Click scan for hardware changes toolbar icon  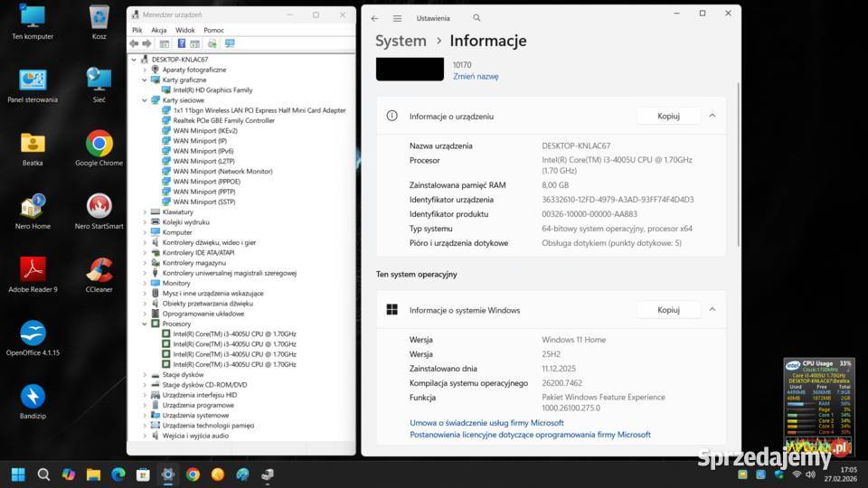(x=212, y=43)
